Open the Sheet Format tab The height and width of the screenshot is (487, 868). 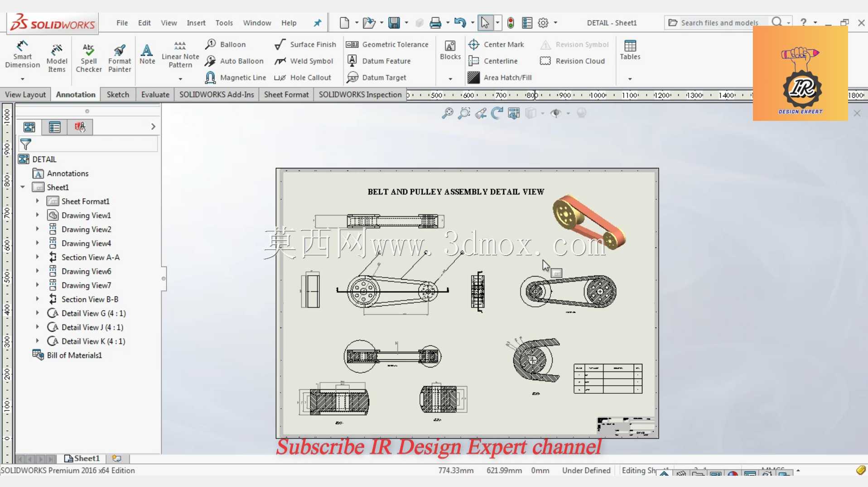pos(286,95)
